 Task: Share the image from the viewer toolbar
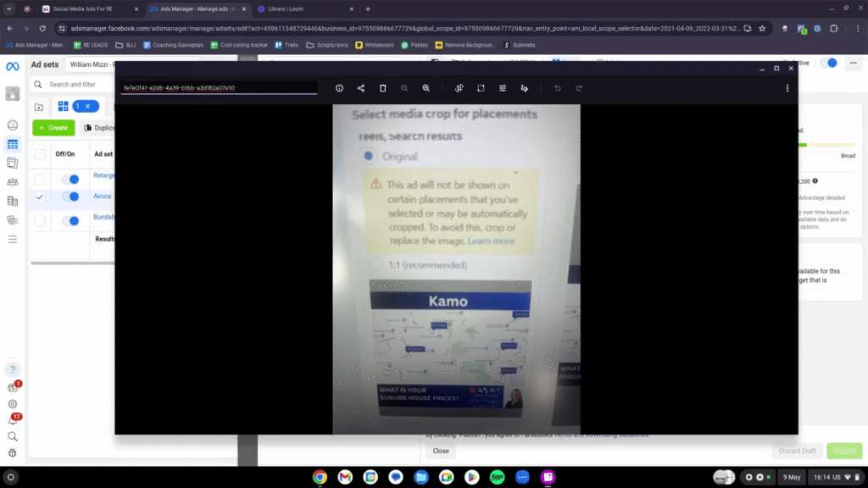click(x=361, y=88)
